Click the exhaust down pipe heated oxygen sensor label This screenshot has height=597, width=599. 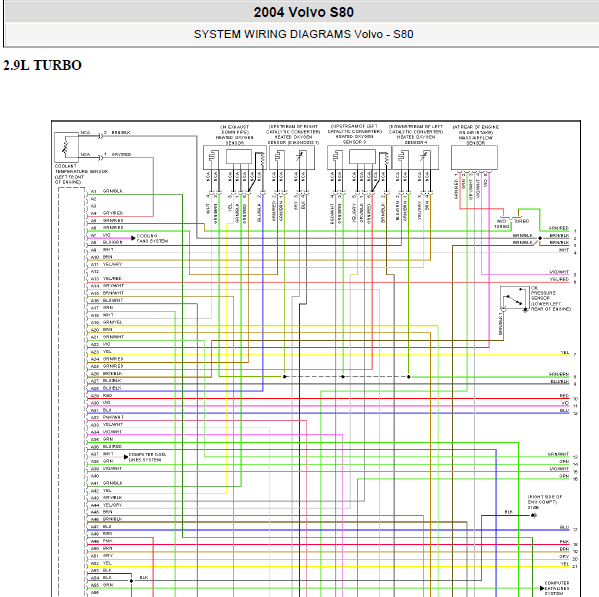[235, 135]
